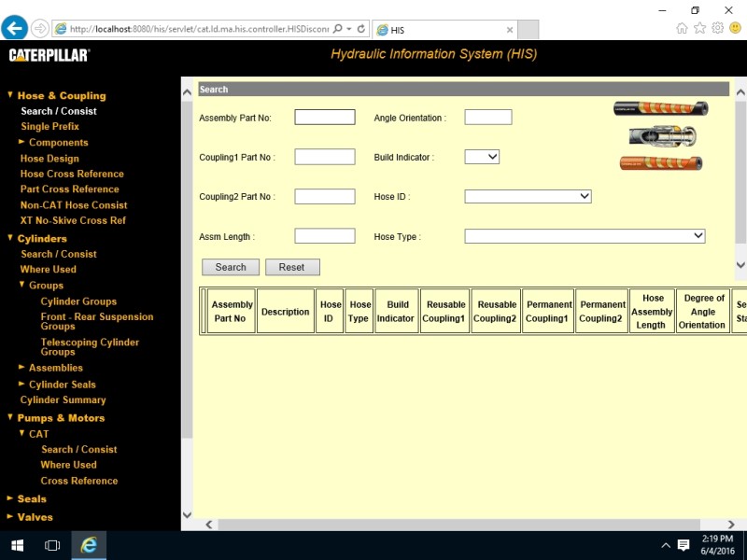Open the Windows Start menu
747x560 pixels.
click(17, 545)
